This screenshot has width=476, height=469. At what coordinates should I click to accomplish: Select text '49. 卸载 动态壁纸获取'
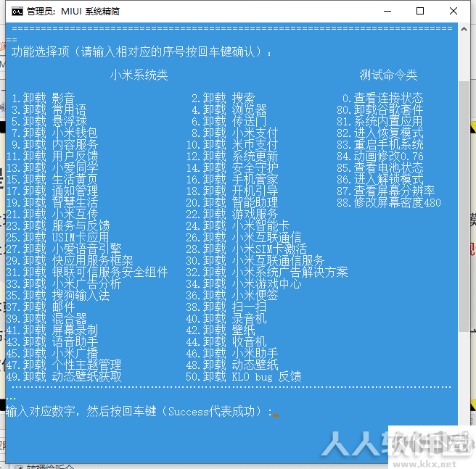64,376
